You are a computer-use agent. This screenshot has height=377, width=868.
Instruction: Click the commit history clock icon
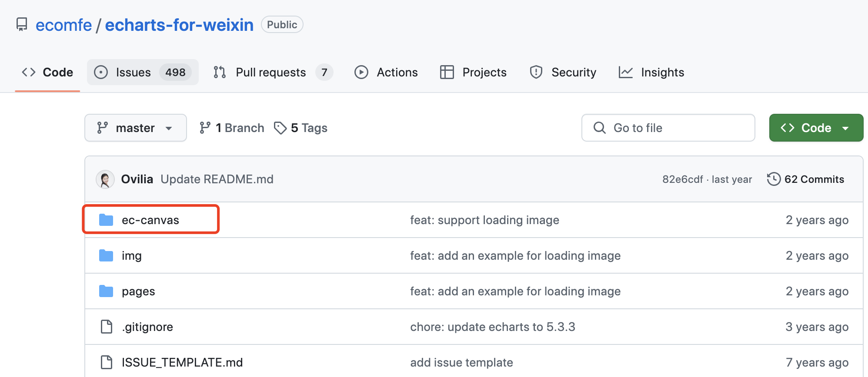tap(774, 179)
